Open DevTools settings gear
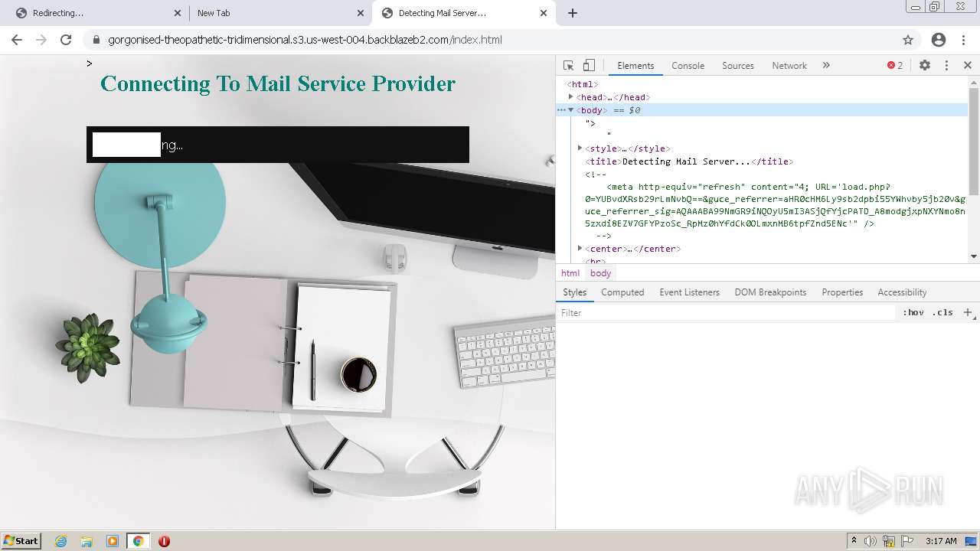 [924, 66]
